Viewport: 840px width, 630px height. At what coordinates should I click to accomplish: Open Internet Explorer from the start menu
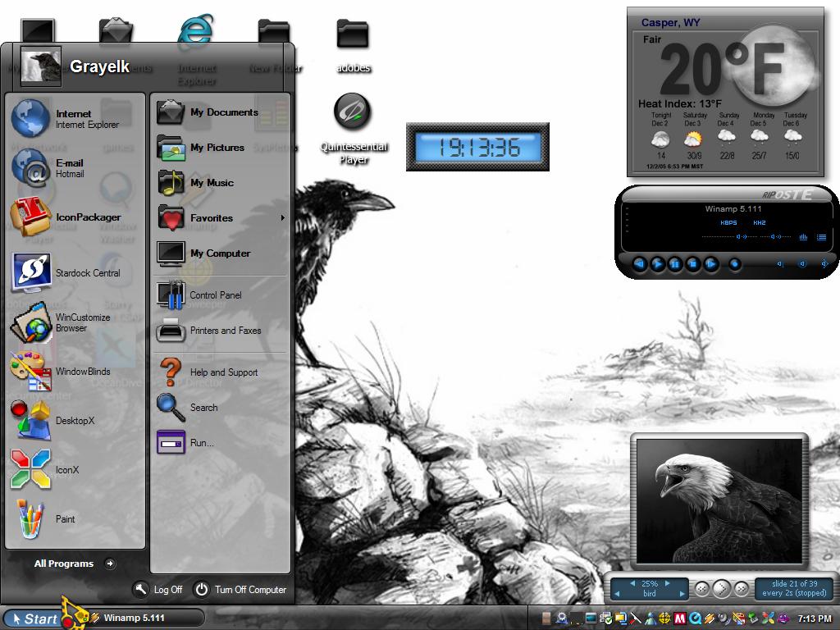[x=75, y=119]
